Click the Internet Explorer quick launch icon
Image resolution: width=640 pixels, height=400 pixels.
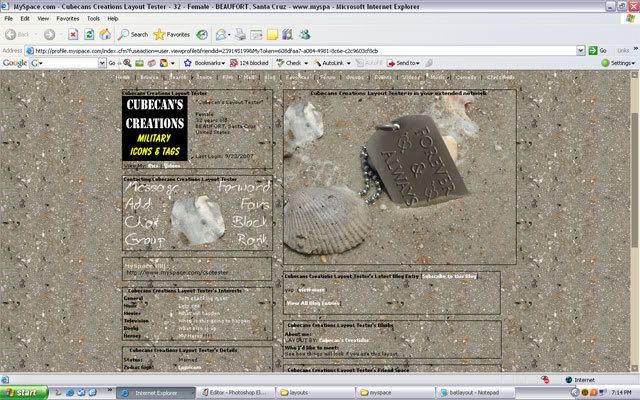click(70, 393)
